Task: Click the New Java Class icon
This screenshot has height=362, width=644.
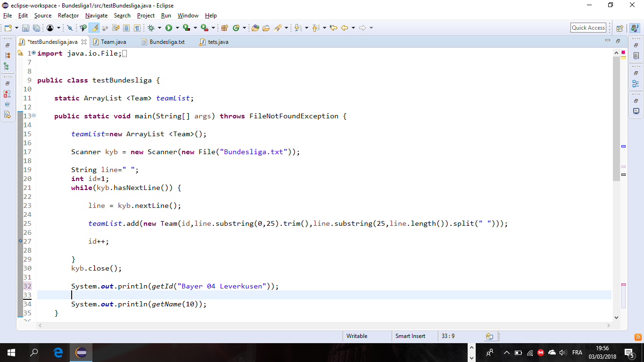Action: (x=236, y=28)
